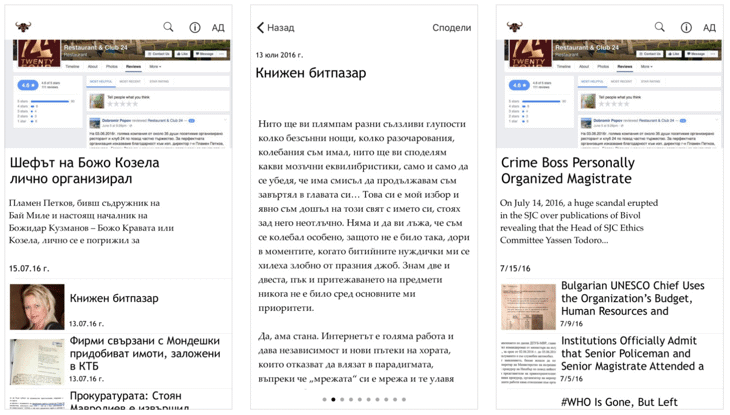
Task: Open search in the left Bulgarian screen
Action: 169,27
